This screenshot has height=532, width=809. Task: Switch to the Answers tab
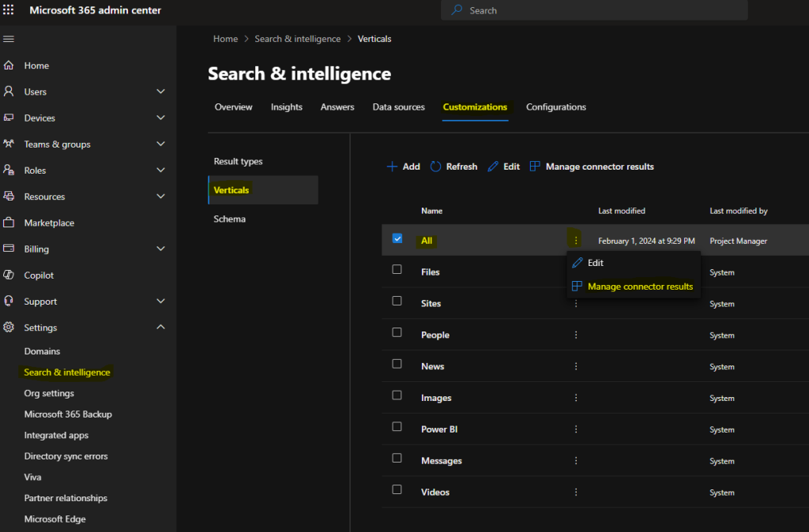click(337, 107)
